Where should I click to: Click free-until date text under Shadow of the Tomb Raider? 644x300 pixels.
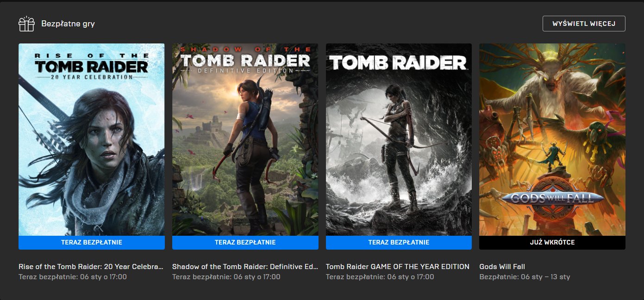(226, 277)
